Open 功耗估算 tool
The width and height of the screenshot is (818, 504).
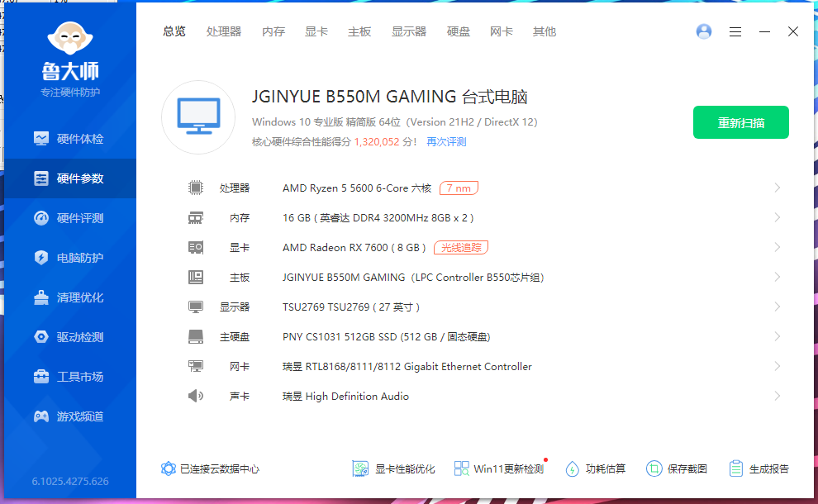pyautogui.click(x=595, y=469)
